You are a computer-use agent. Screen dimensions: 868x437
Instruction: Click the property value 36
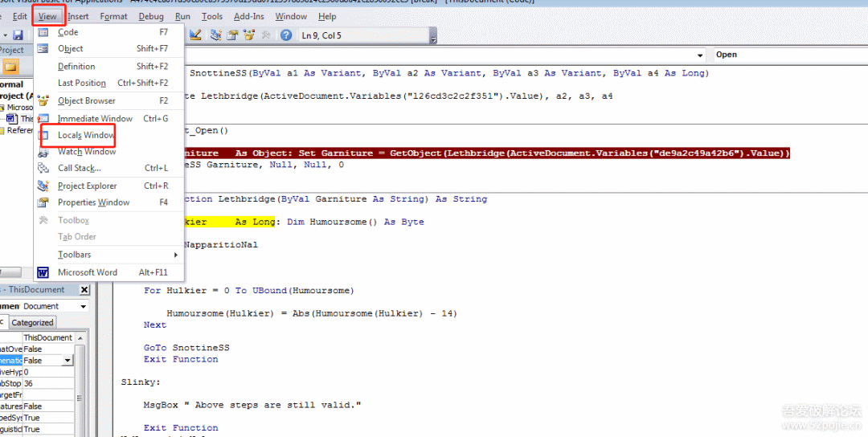(x=48, y=383)
